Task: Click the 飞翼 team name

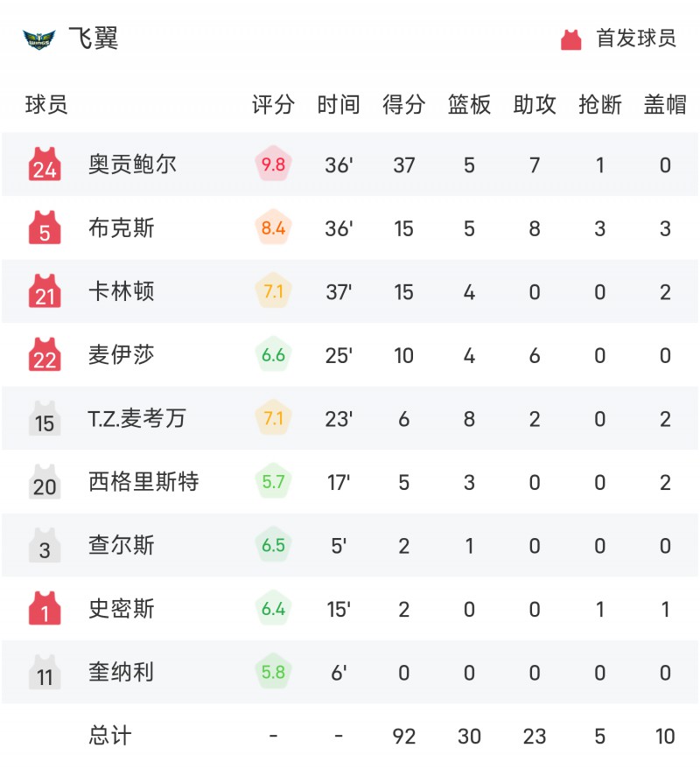Action: 94,38
